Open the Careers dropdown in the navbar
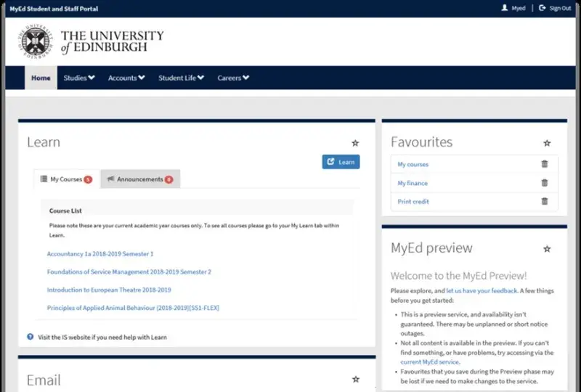 point(233,78)
